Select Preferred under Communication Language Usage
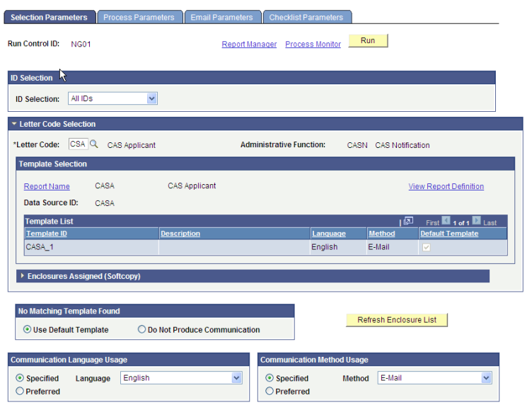Viewport: 532px width, 417px height. (20, 392)
